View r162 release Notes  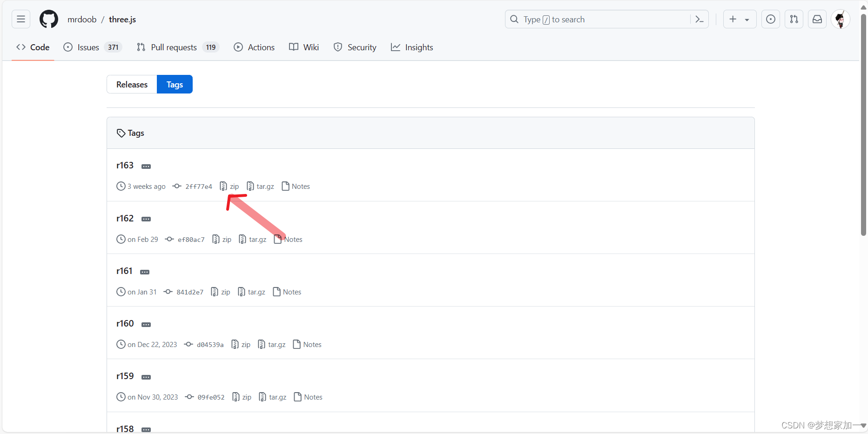(289, 239)
